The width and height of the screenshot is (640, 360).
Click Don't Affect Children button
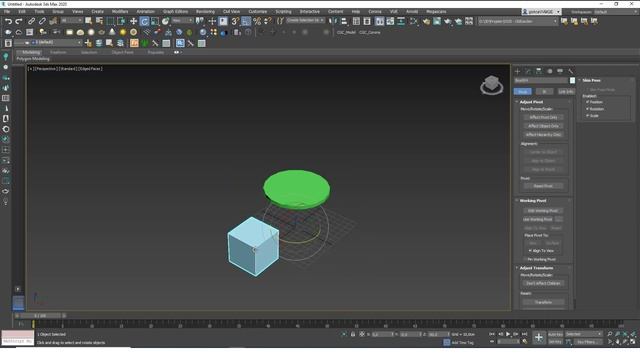pos(543,283)
